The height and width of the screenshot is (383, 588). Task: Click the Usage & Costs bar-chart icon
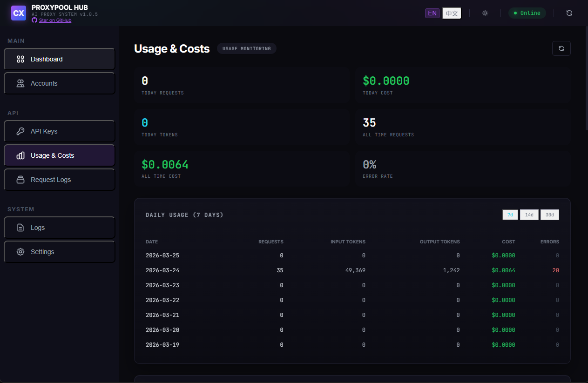20,155
